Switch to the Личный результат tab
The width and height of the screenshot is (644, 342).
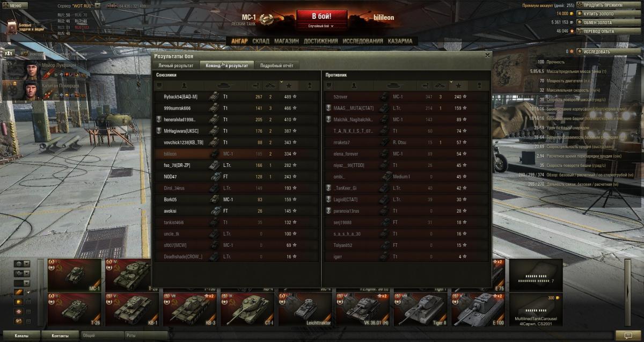point(175,66)
